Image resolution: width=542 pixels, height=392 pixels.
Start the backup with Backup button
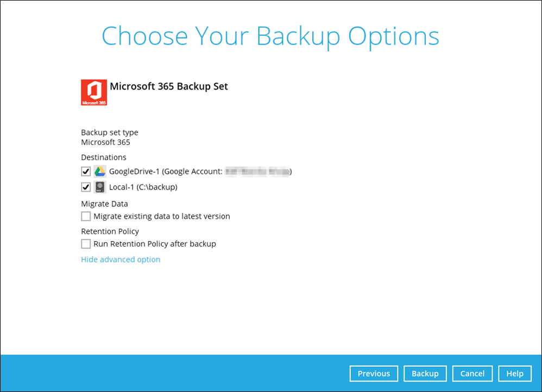pyautogui.click(x=425, y=374)
